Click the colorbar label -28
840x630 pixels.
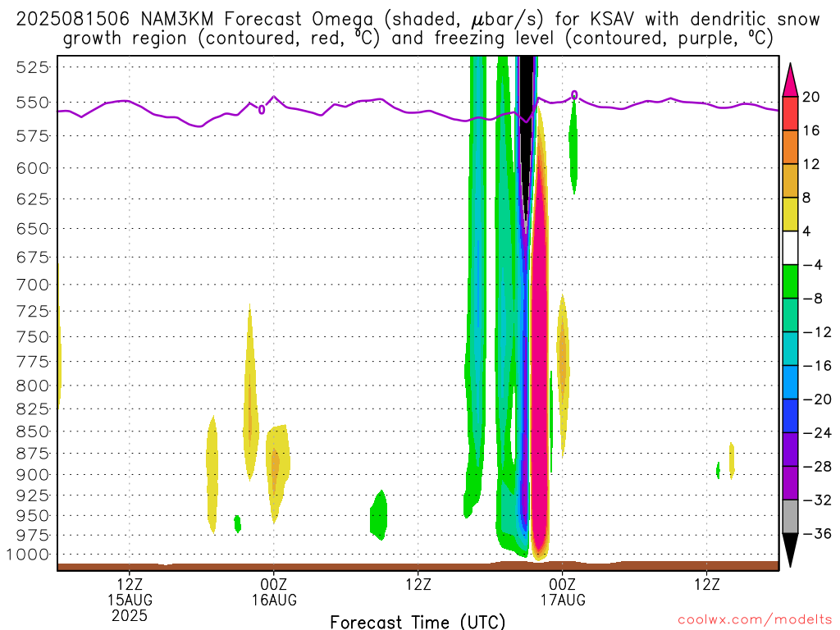click(816, 467)
